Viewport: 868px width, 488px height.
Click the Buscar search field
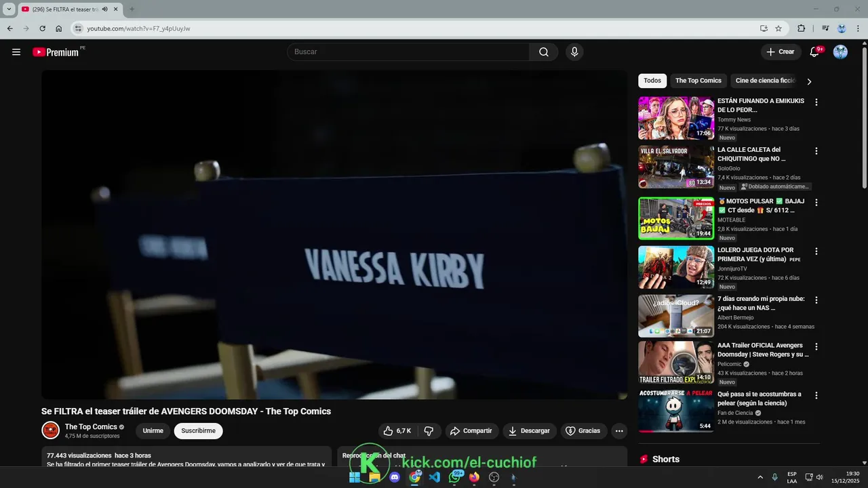[408, 52]
